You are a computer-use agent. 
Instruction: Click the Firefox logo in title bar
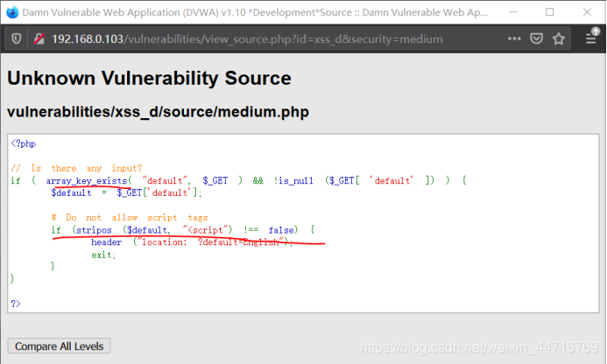[12, 12]
